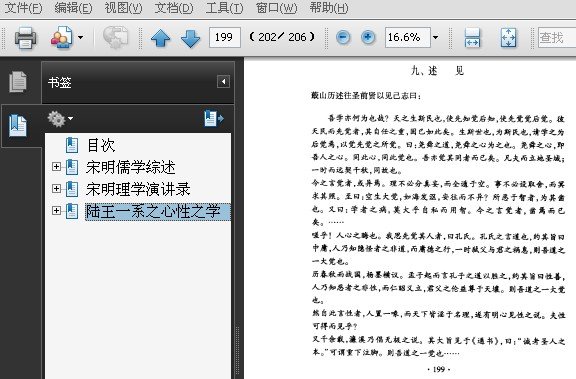Click the chapter heading 九、述 见
The image size is (576, 379).
tap(438, 71)
